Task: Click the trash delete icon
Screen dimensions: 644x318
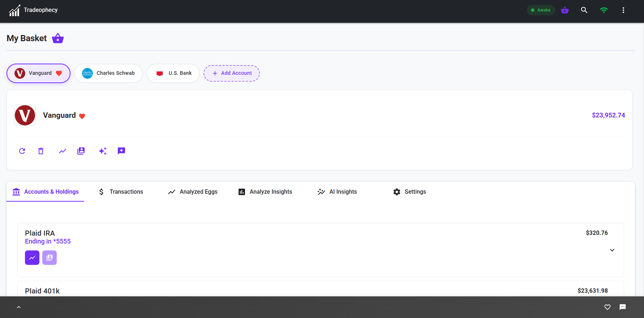Action: coord(41,151)
